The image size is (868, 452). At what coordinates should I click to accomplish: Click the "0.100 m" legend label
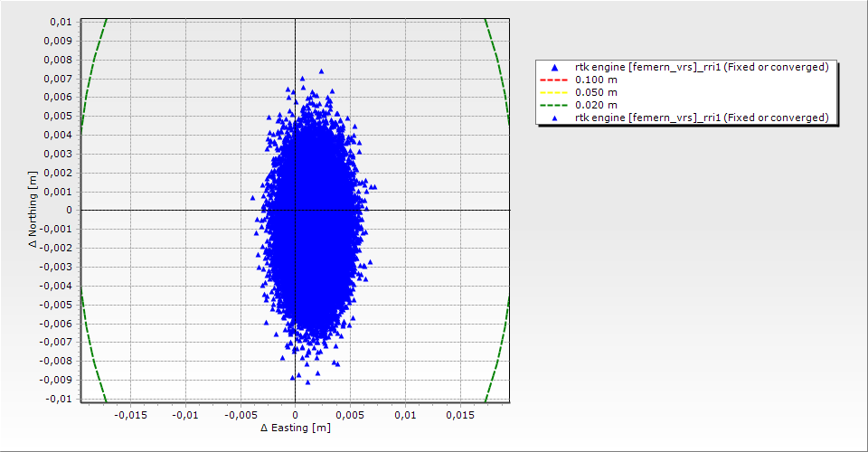pos(597,80)
